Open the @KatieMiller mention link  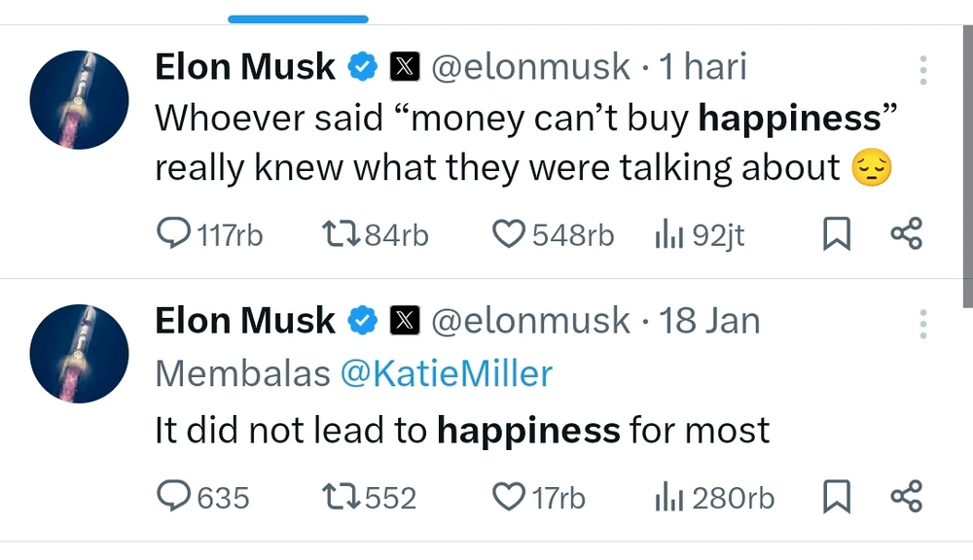coord(446,374)
